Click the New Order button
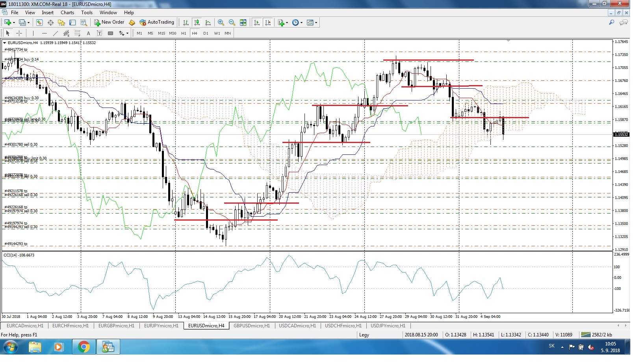 pyautogui.click(x=109, y=22)
